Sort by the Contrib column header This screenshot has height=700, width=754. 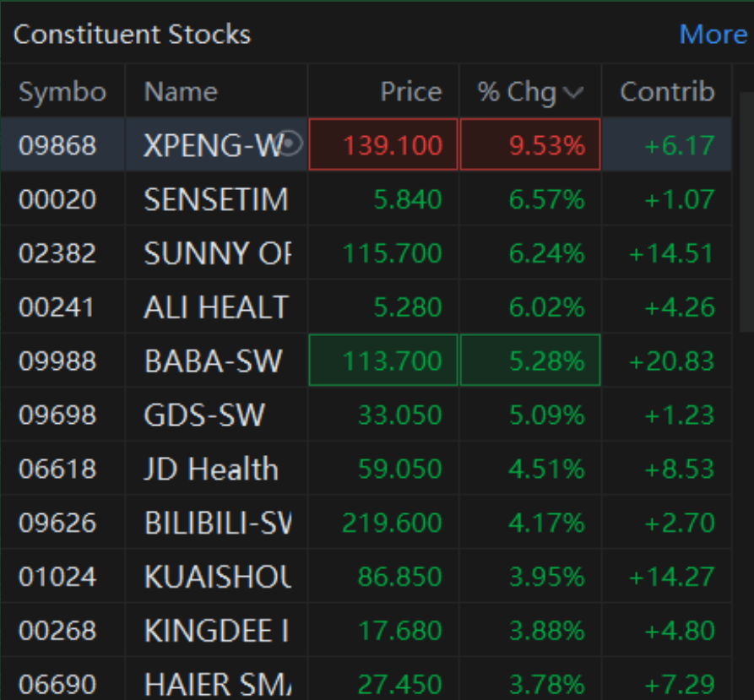click(x=667, y=91)
